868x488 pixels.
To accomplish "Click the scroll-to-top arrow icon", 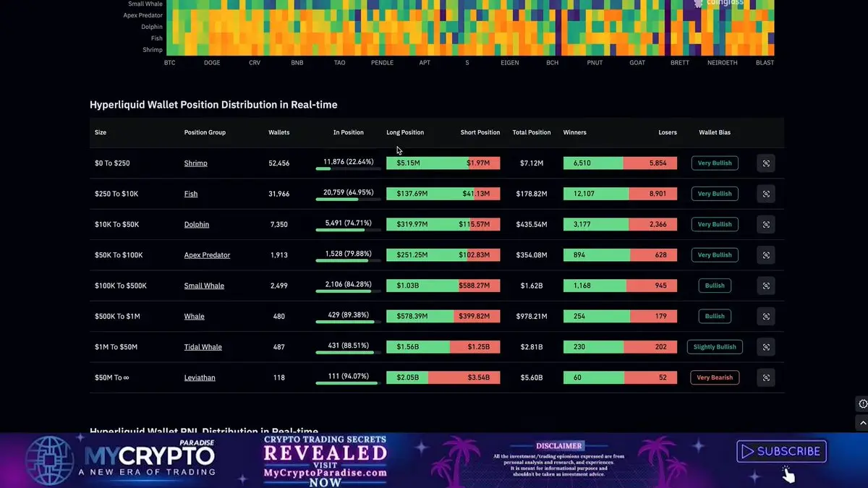I will coord(862,422).
